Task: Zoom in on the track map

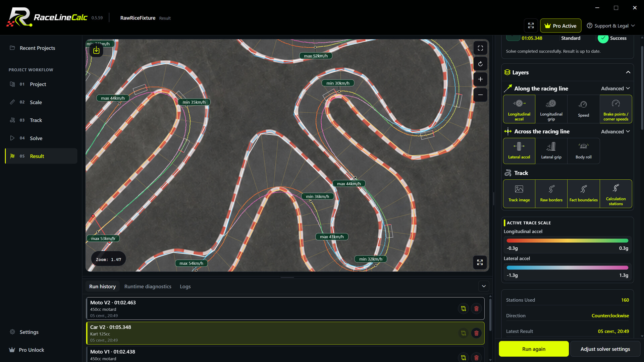Action: 480,79
